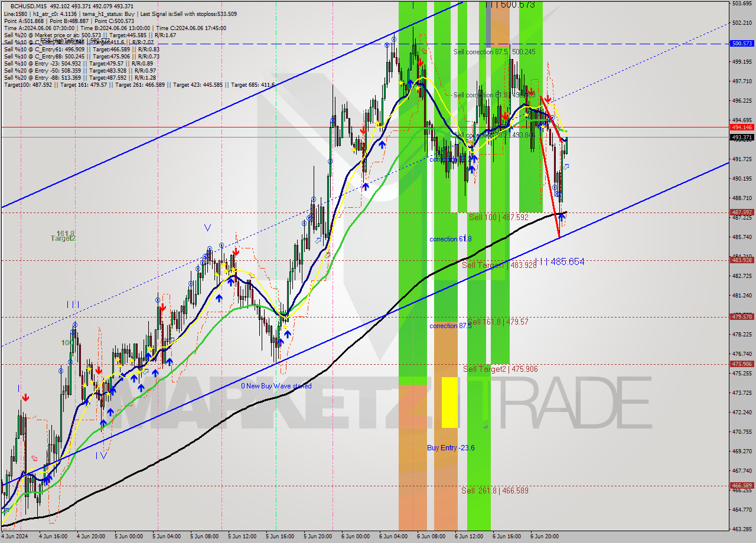
Task: Click the '5 Jun 16:00' time label
Action: click(x=280, y=537)
